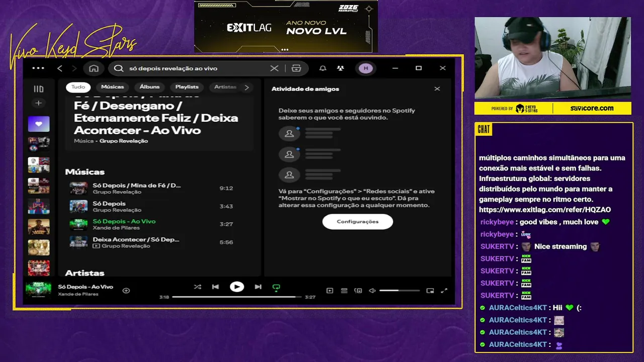Select the Artistas filter chip
This screenshot has width=644, height=362.
pyautogui.click(x=225, y=87)
